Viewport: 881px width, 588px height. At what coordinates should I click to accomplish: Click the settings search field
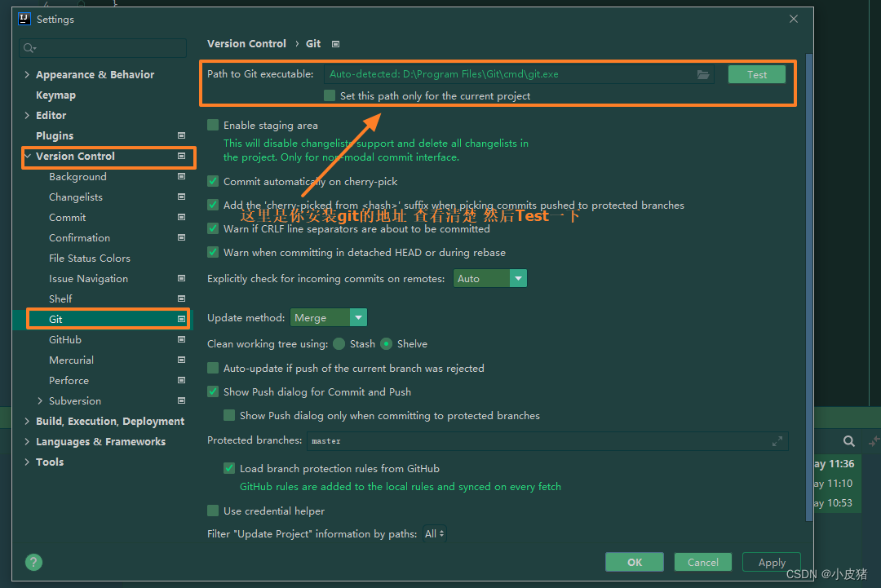click(x=103, y=48)
